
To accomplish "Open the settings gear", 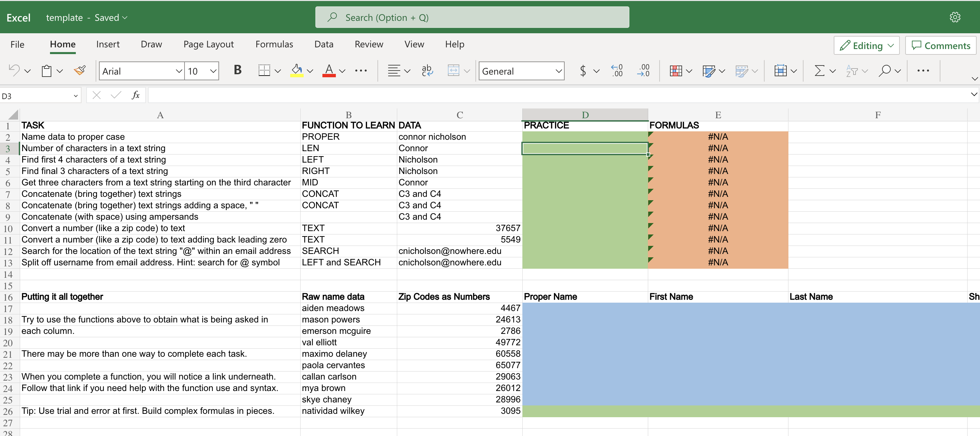I will click(x=955, y=17).
